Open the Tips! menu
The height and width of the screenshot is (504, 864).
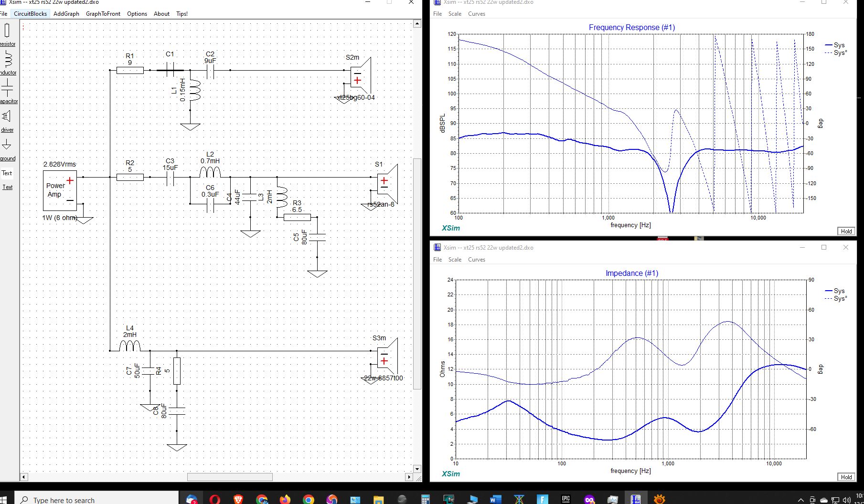coord(182,14)
